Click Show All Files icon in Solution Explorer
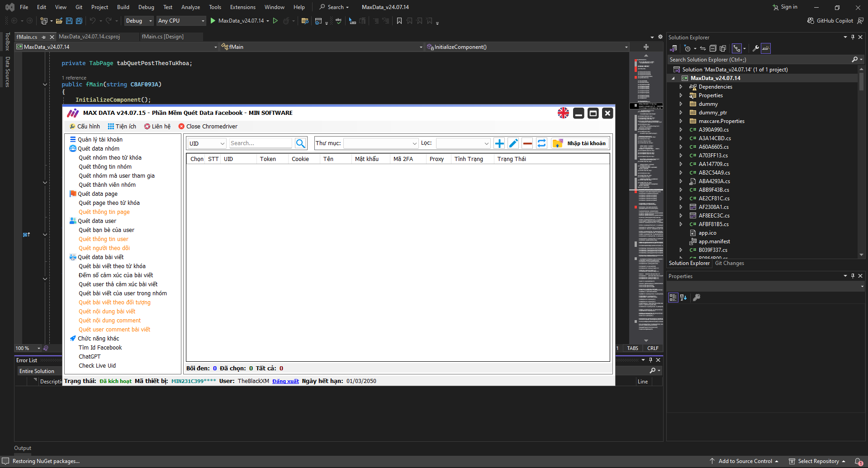The width and height of the screenshot is (868, 468). 723,48
